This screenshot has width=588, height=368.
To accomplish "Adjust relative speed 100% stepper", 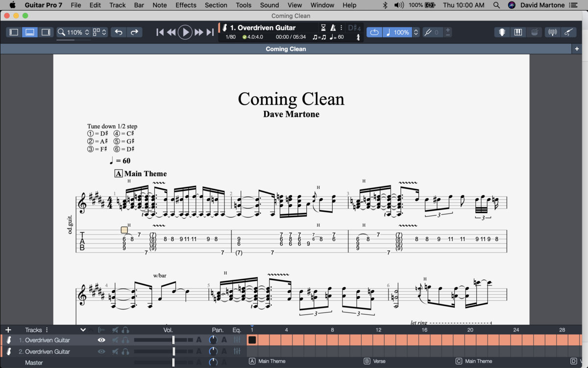I will pyautogui.click(x=416, y=32).
